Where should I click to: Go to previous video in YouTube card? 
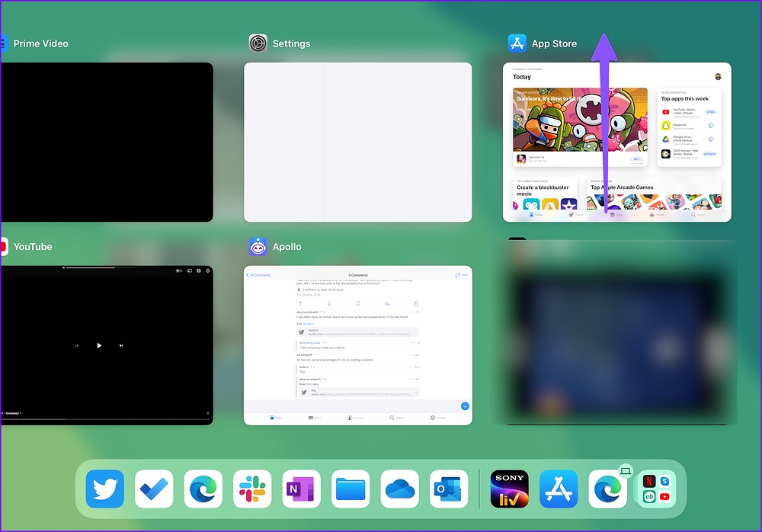(77, 345)
